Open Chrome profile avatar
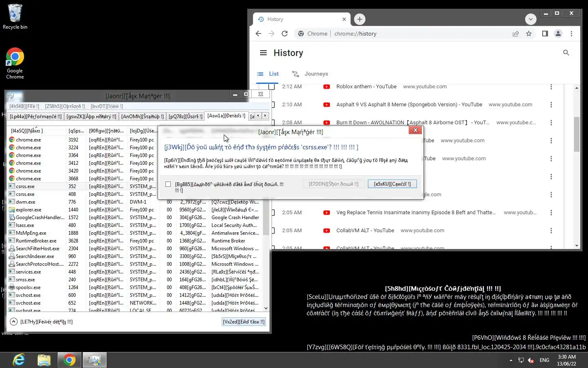 558,34
